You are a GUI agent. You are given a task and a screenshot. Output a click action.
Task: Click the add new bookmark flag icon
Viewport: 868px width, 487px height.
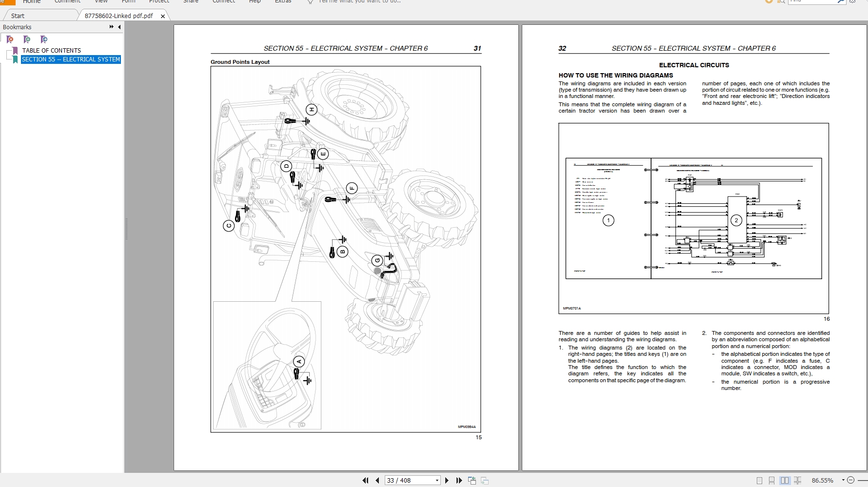pos(27,39)
